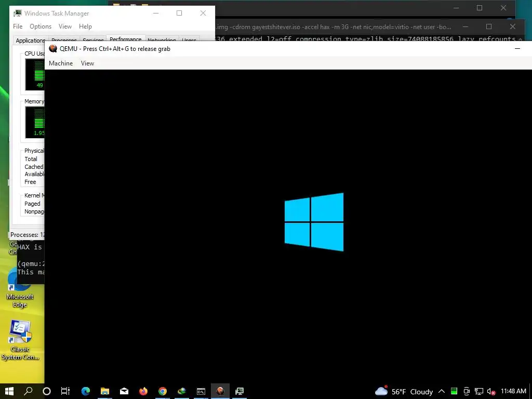Switch to the Users tab
Screen dimensions: 532x399
189,41
